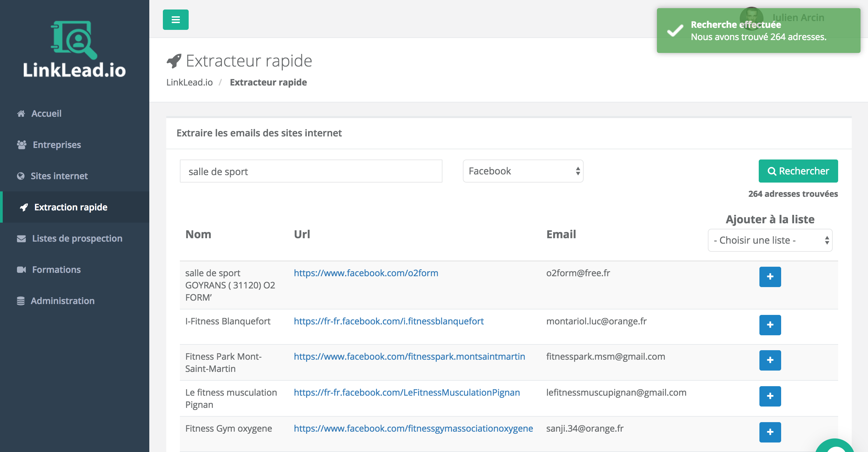Open the facebook.com/o2form link

coord(366,273)
